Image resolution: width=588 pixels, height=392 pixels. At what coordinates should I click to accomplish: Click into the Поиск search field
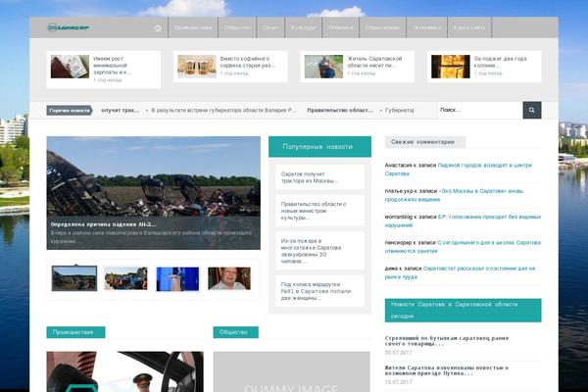[x=480, y=110]
